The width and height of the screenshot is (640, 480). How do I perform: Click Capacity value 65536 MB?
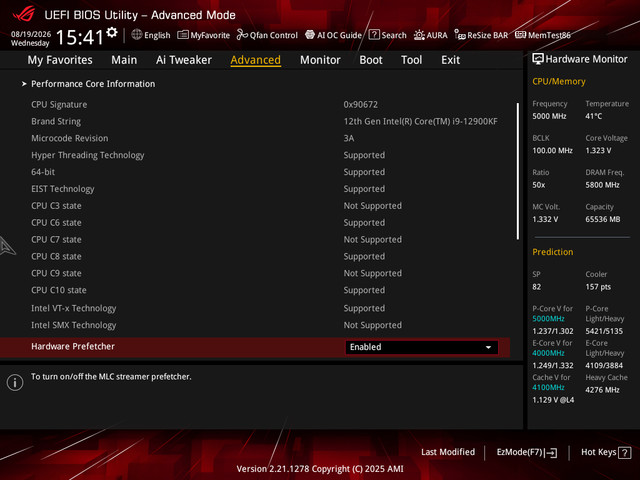(x=602, y=219)
